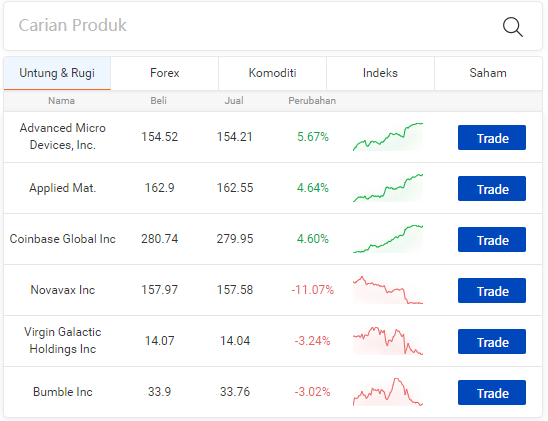Trade Virgin Galactic Holdings Inc
Image resolution: width=548 pixels, height=421 pixels.
tap(492, 342)
